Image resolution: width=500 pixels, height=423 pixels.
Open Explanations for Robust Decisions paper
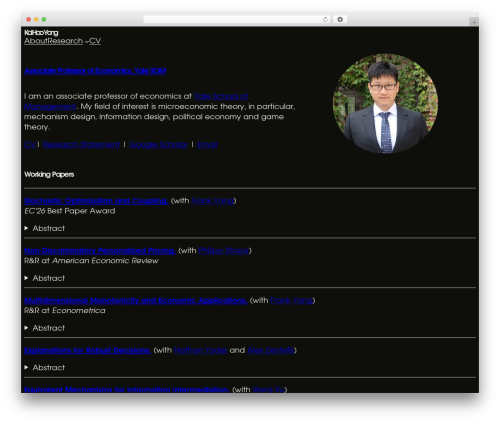pyautogui.click(x=87, y=350)
